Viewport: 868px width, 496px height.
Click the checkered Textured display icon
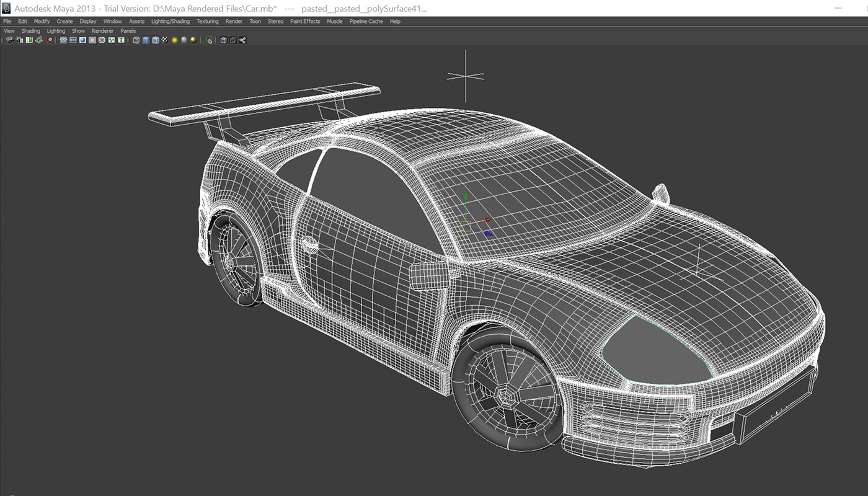(x=165, y=40)
